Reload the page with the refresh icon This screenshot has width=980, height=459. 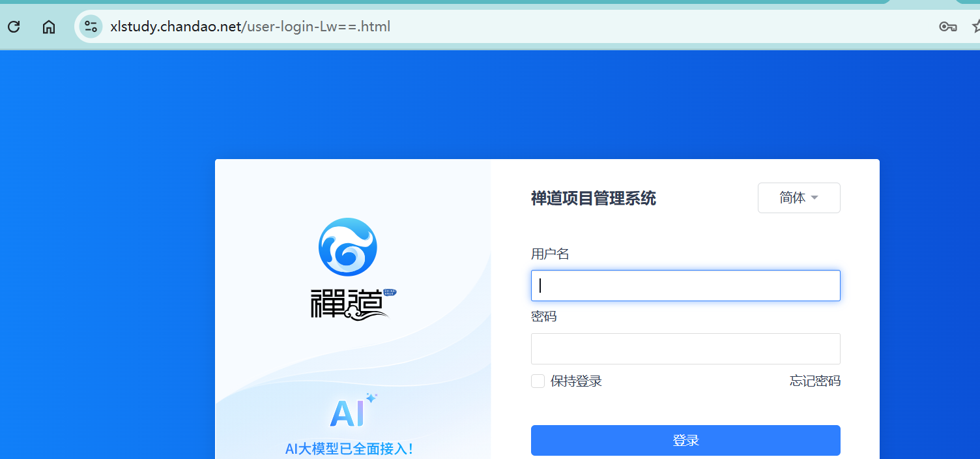coord(14,27)
